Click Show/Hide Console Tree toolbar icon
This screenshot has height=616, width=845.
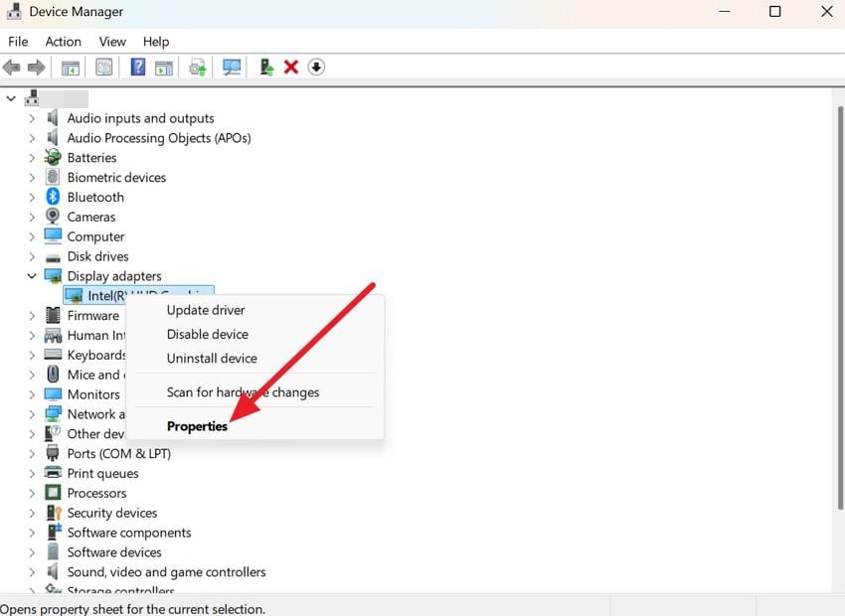click(x=71, y=68)
